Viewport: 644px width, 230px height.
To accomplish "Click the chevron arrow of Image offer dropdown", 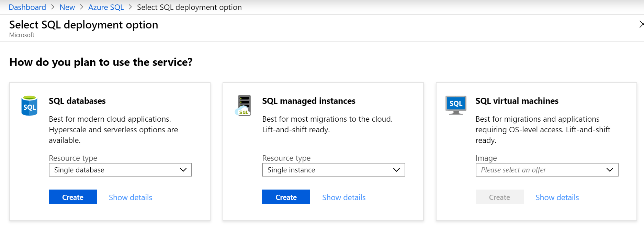I will [610, 170].
